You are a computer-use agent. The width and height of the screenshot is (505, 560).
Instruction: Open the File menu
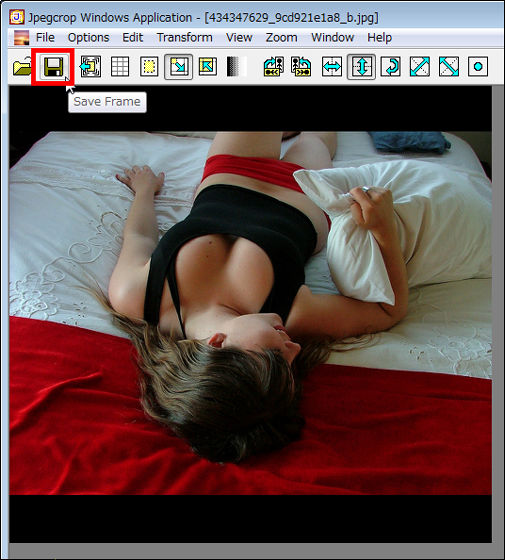click(45, 38)
